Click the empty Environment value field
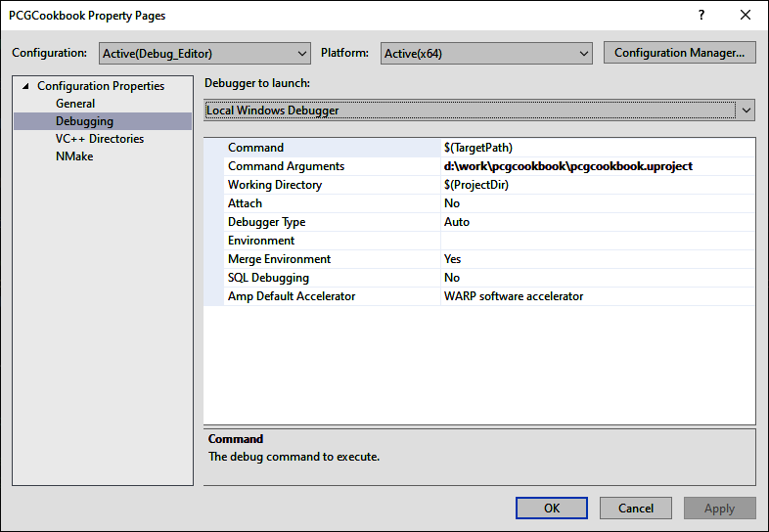 597,241
